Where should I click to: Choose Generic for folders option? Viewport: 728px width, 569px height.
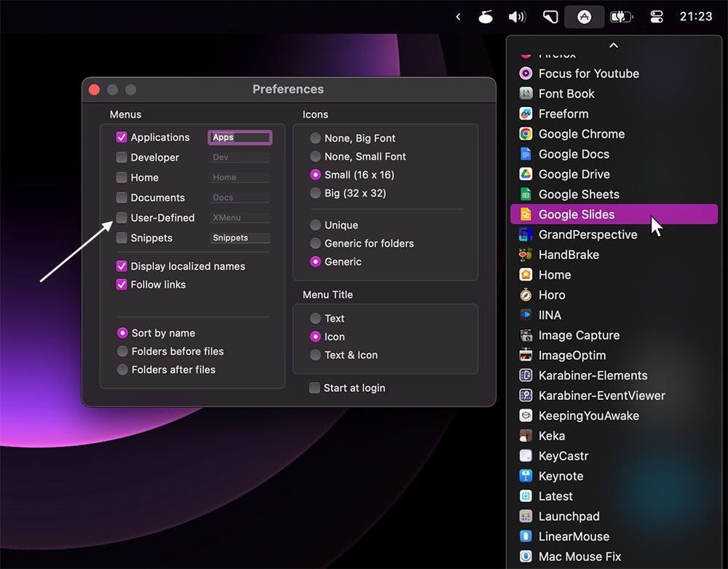point(315,243)
